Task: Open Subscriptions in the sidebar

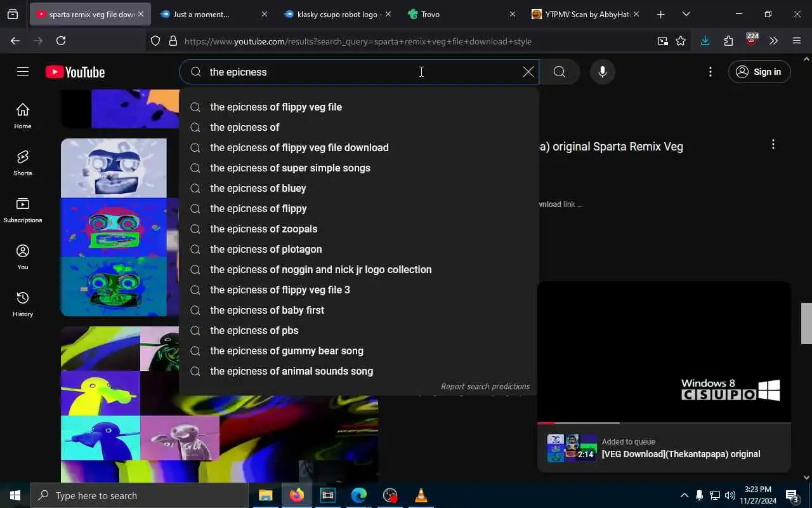Action: (23, 210)
